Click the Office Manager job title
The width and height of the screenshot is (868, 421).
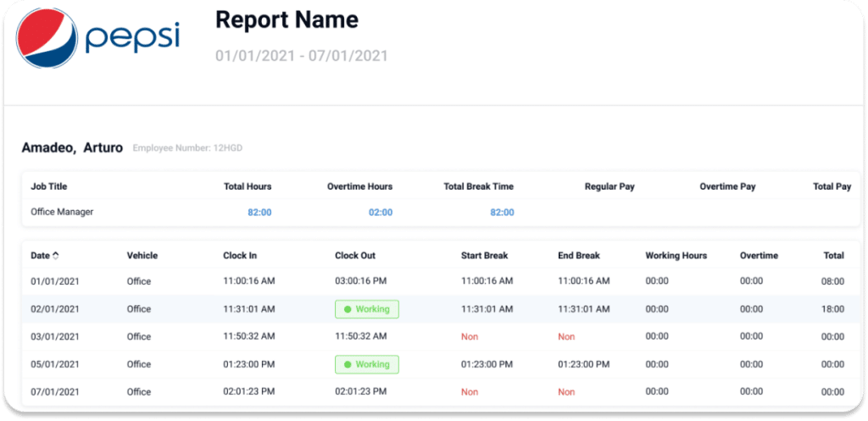pyautogui.click(x=62, y=212)
